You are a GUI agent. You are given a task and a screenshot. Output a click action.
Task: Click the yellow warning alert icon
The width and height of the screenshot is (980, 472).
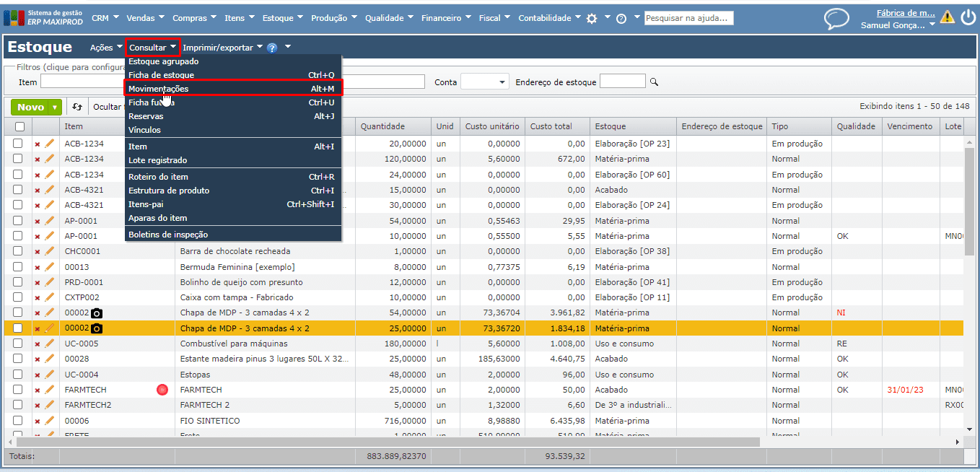(947, 17)
